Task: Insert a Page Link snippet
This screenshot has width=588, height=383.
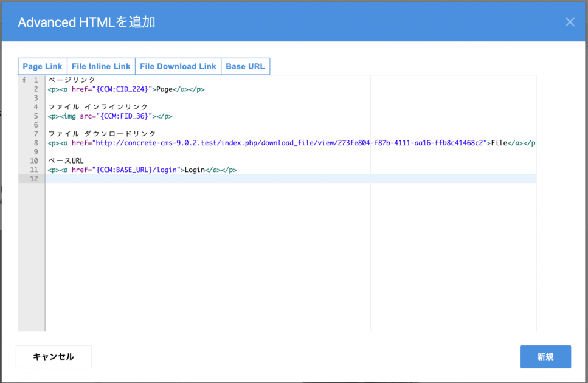Action: [43, 66]
